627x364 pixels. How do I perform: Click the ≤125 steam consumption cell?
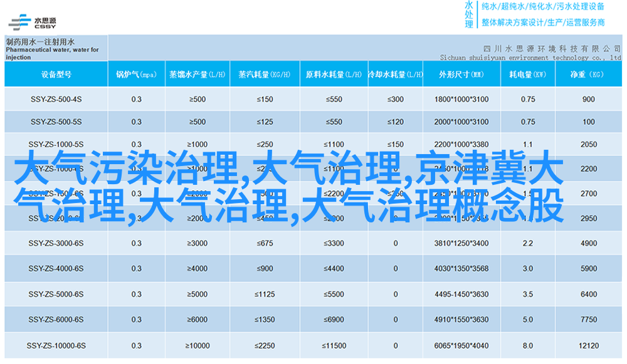point(265,122)
